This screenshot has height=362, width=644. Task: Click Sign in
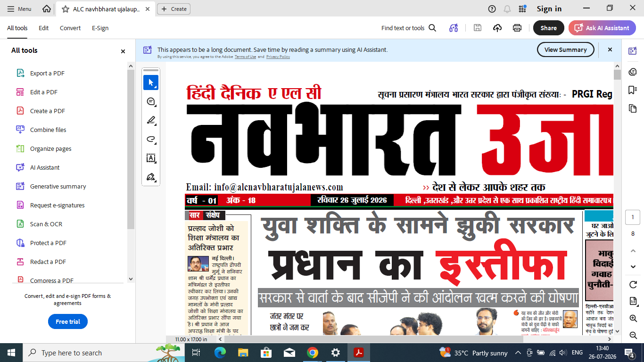coord(549,8)
